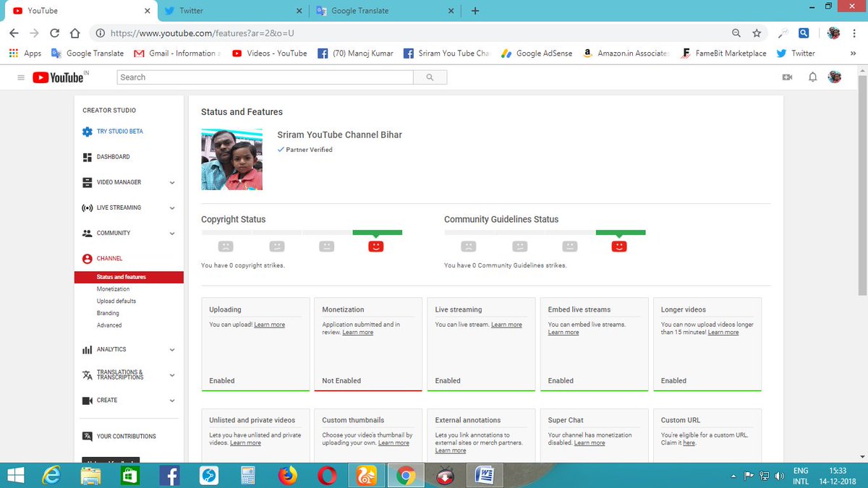This screenshot has width=868, height=488.
Task: Open the YouTube account avatar menu
Action: (x=835, y=77)
